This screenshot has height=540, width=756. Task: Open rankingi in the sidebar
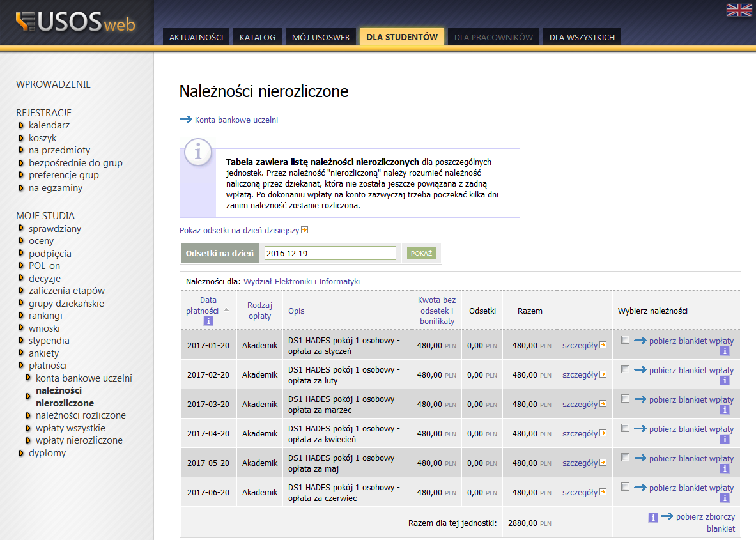[x=45, y=316]
